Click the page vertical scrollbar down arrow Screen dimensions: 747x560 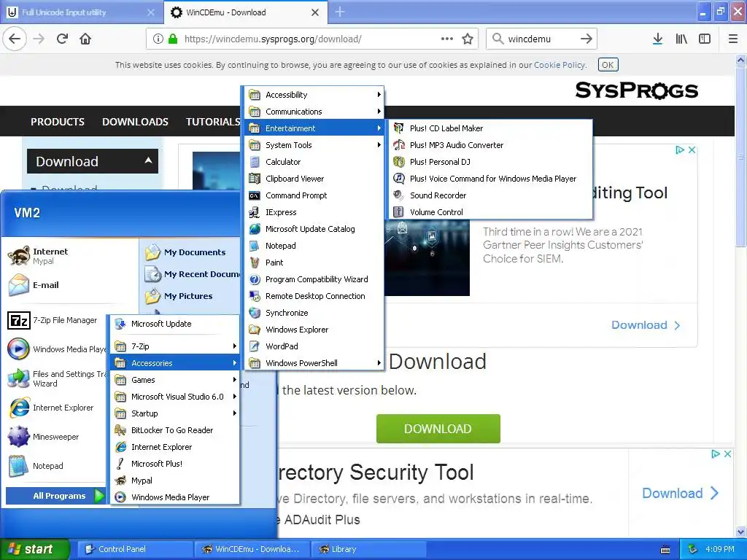pyautogui.click(x=741, y=532)
